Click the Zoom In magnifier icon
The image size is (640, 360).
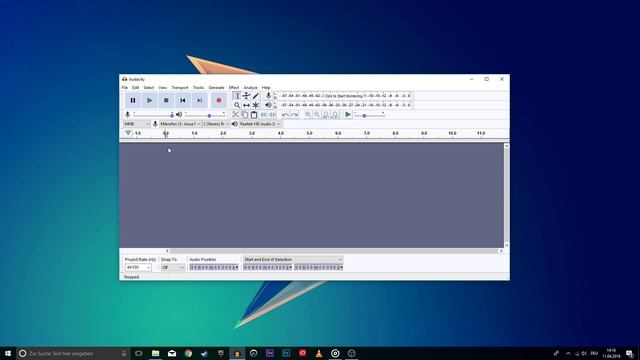[308, 115]
